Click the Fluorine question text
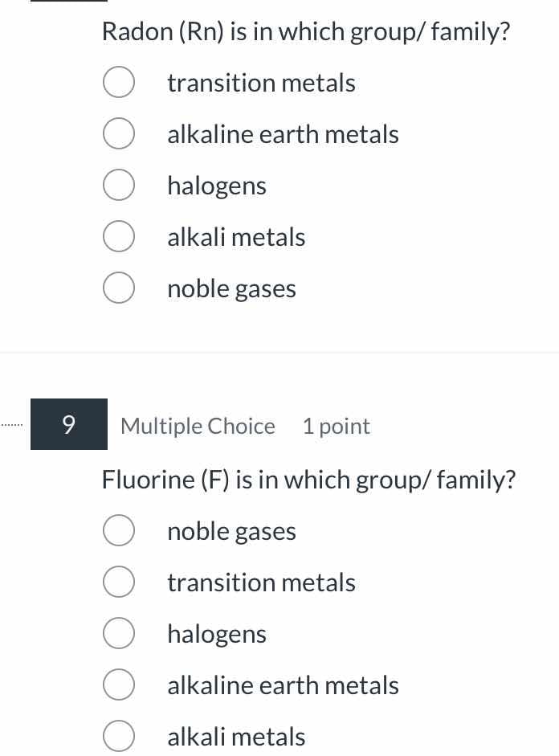Image resolution: width=559 pixels, height=756 pixels. [x=309, y=479]
